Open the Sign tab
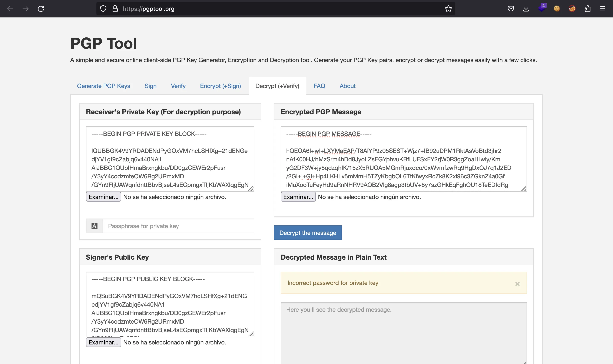This screenshot has width=613, height=364. 150,86
